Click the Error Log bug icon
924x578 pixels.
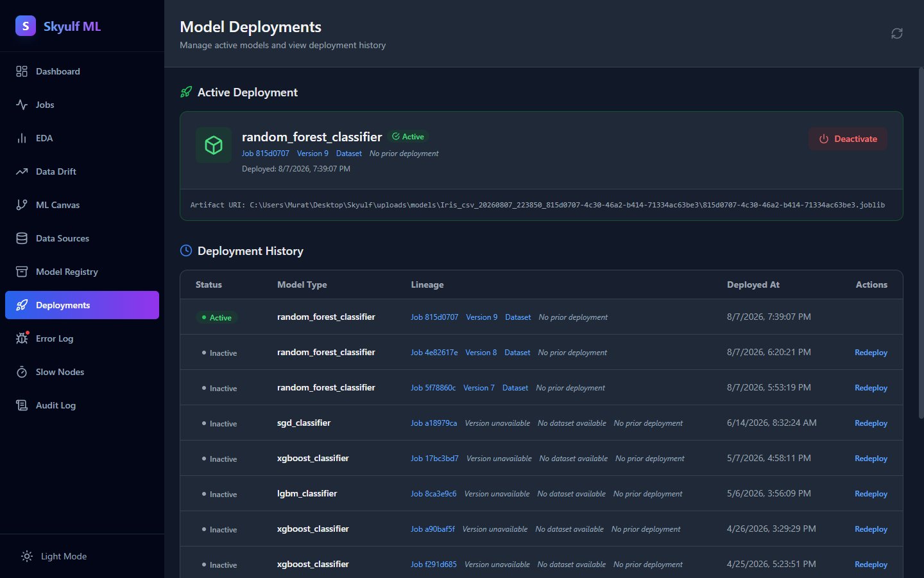(x=22, y=338)
